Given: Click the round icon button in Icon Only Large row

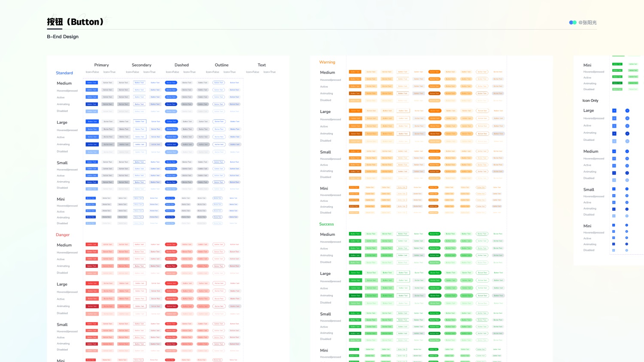Looking at the screenshot, I should pos(627,111).
